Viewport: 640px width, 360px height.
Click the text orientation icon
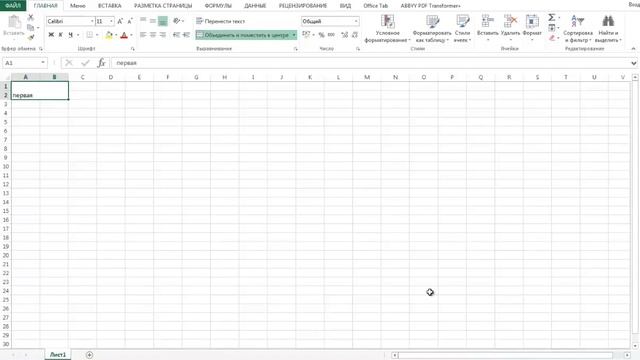coord(177,21)
